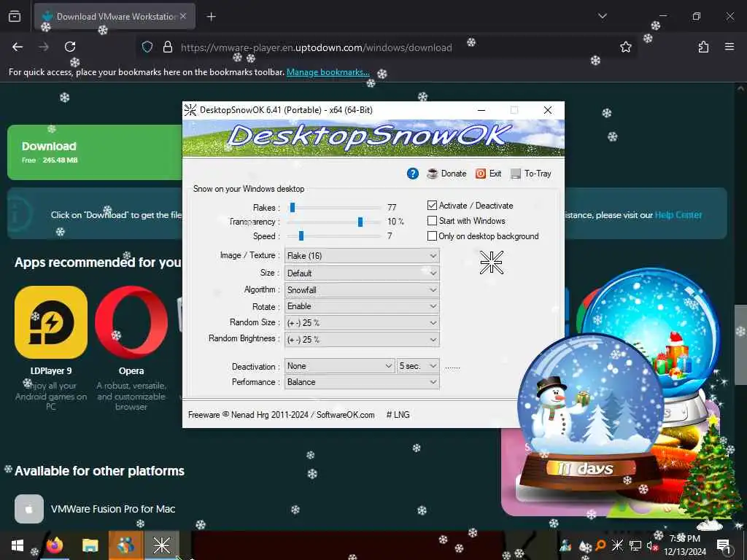The height and width of the screenshot is (560, 747).
Task: Click the taskbar clock showing 12/13/2024
Action: point(685,545)
